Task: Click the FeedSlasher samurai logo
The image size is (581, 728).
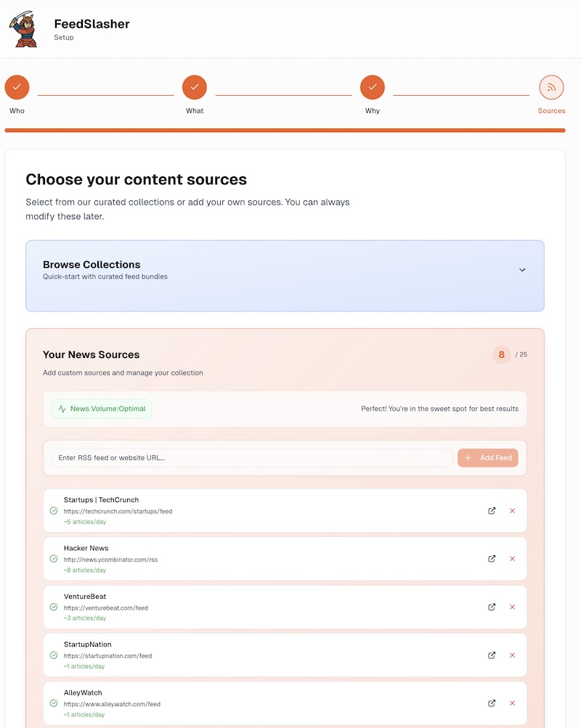Action: (x=23, y=29)
